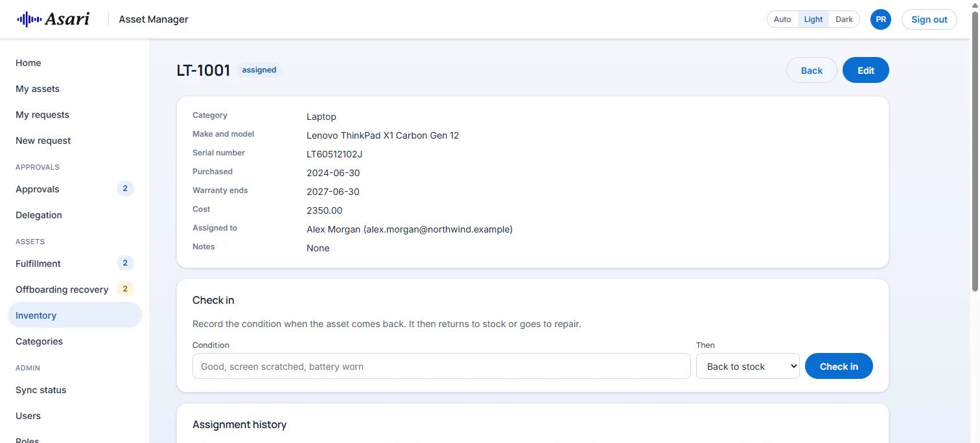Edit asset LT-1001
Screen dimensions: 980x443
(x=866, y=71)
